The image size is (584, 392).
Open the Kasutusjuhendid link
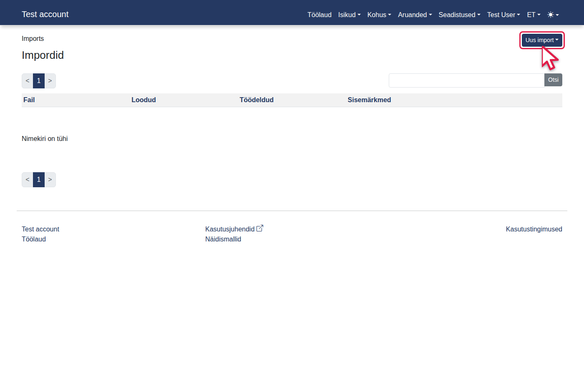[x=230, y=229]
